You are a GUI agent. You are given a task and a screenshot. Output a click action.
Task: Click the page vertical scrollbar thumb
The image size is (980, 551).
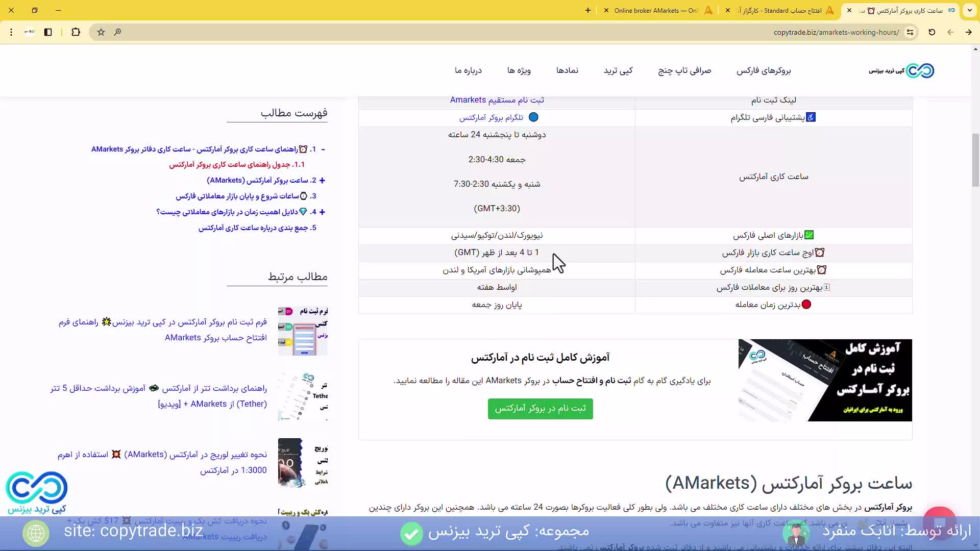click(975, 160)
